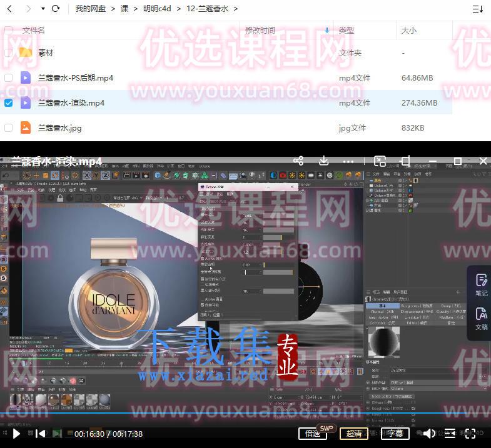Minimize the video player window

click(433, 161)
